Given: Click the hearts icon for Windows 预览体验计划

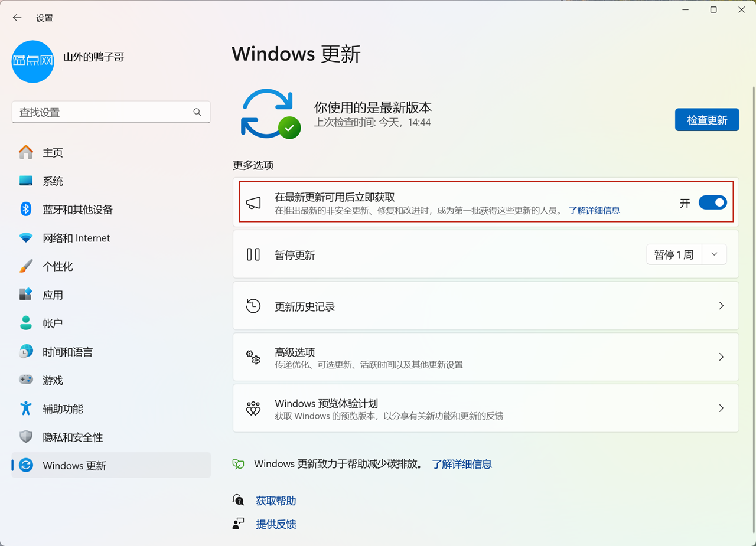Looking at the screenshot, I should pos(253,408).
